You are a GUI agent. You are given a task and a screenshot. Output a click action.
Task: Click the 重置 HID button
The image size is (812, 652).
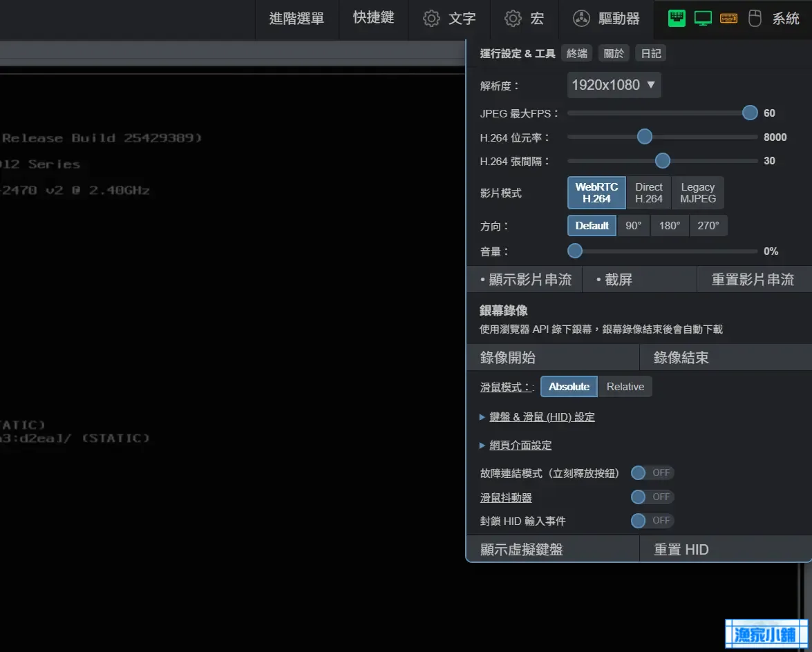pyautogui.click(x=726, y=549)
